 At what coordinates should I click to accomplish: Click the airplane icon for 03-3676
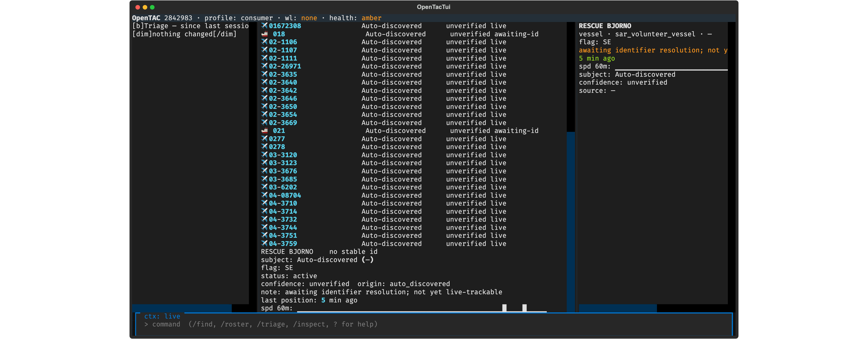coord(264,171)
